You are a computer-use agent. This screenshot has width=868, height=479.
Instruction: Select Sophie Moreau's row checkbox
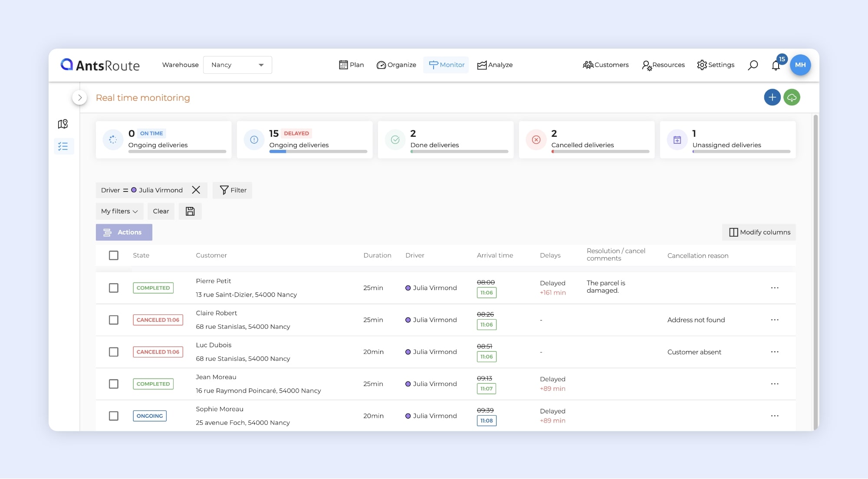114,416
